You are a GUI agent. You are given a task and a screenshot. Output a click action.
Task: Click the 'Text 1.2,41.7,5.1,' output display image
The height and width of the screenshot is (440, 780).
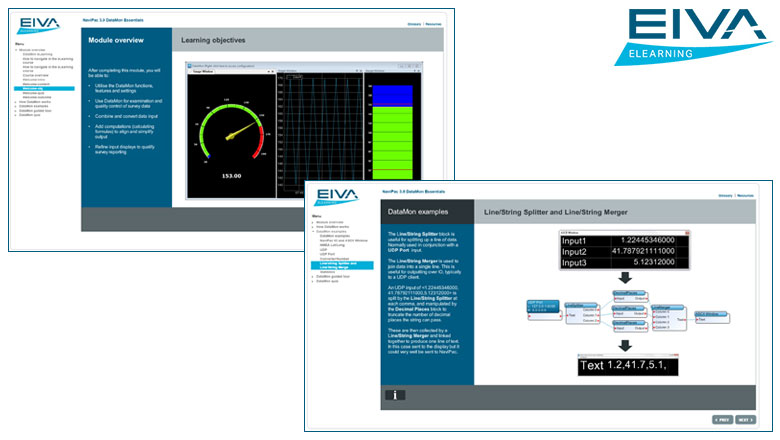click(x=627, y=366)
